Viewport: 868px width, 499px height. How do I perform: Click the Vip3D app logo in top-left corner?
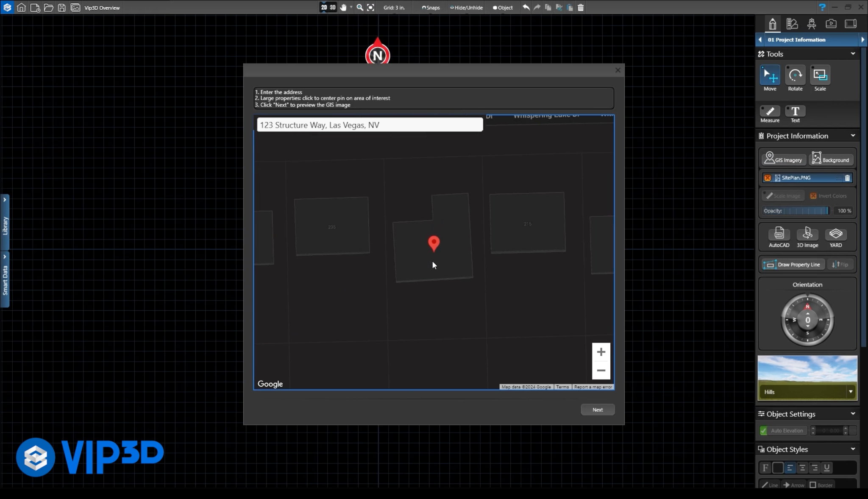pos(7,7)
